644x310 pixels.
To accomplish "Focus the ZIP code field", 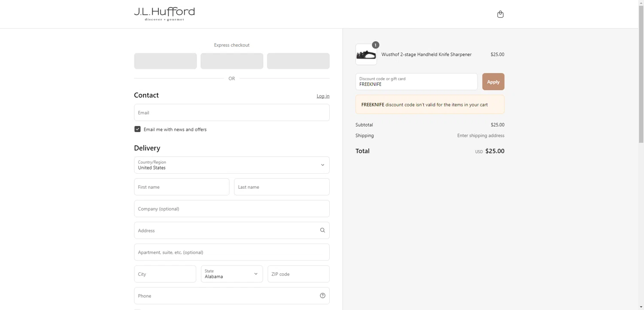I will (x=298, y=274).
